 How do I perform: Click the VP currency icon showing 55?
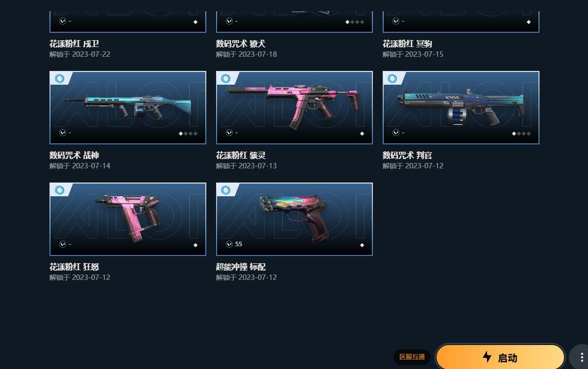click(x=229, y=244)
